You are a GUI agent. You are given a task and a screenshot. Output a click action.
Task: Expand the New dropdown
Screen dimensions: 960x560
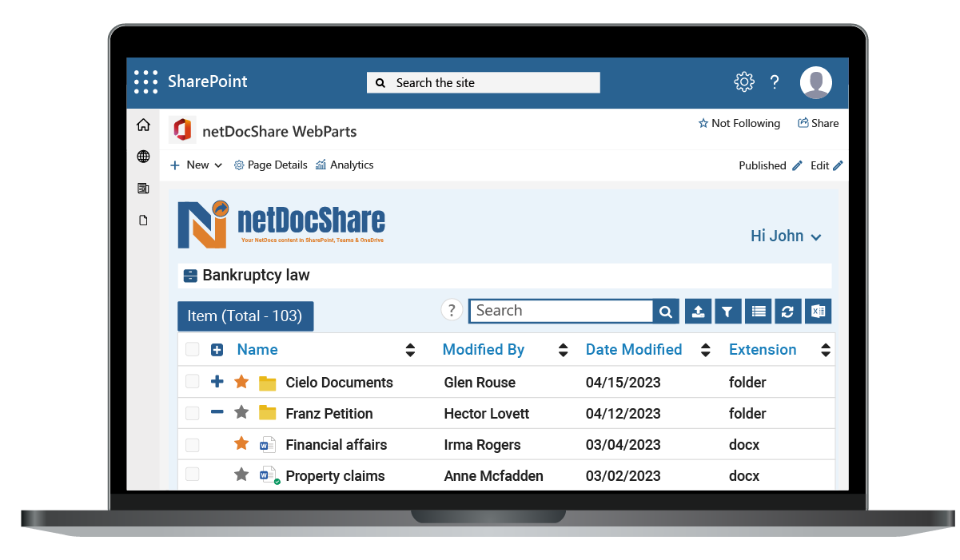[x=196, y=165]
